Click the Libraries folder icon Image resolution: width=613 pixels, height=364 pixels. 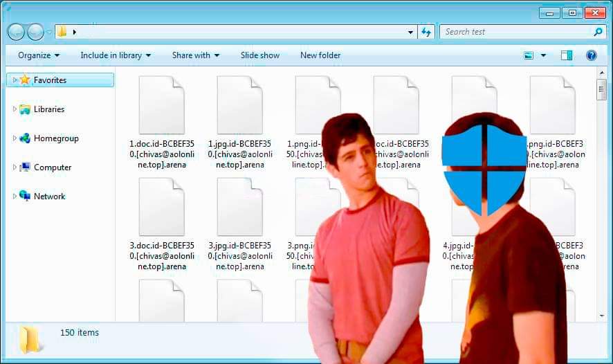click(25, 109)
